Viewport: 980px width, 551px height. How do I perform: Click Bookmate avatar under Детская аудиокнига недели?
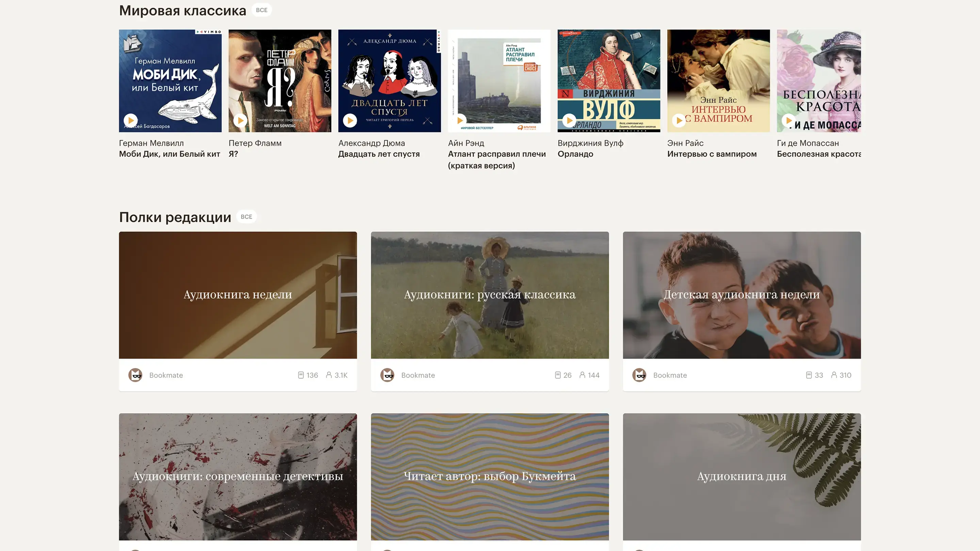tap(639, 375)
